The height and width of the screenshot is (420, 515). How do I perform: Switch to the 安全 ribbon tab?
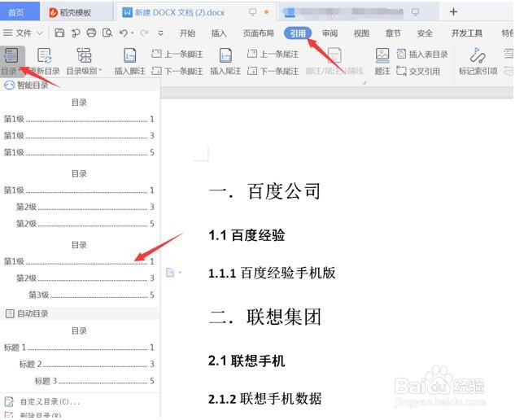click(425, 33)
